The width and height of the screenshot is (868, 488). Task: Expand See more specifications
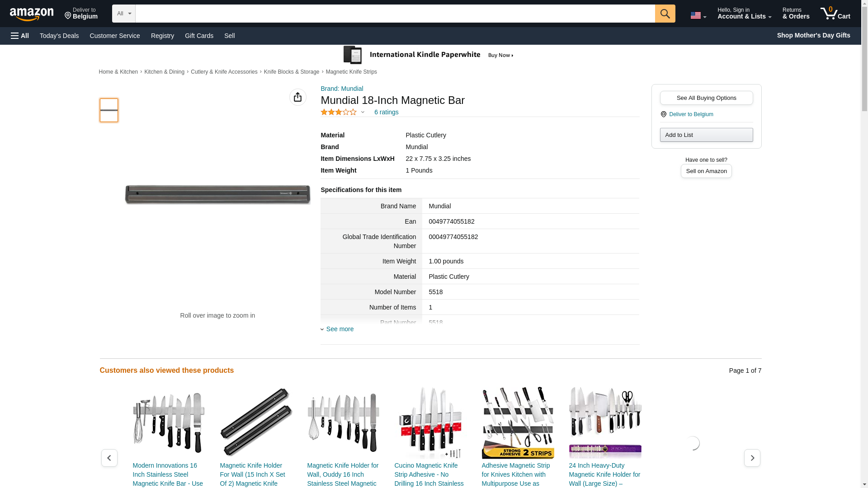[x=340, y=329]
